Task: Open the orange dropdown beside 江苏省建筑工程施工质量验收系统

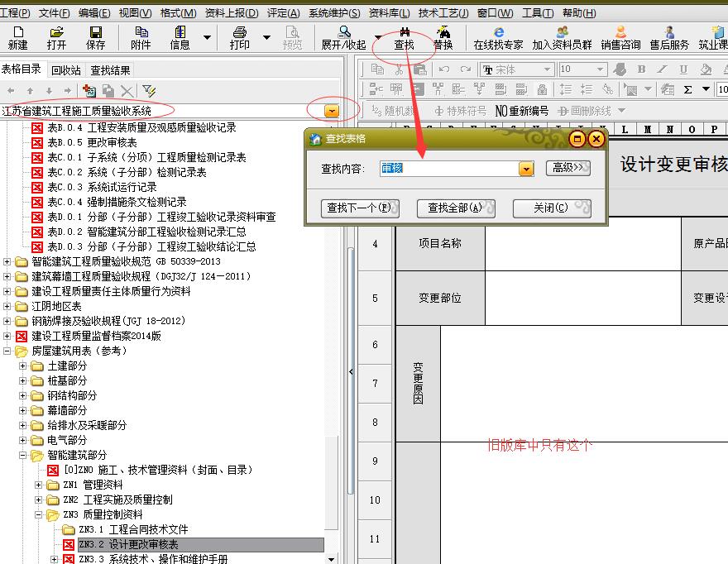Action: click(332, 110)
